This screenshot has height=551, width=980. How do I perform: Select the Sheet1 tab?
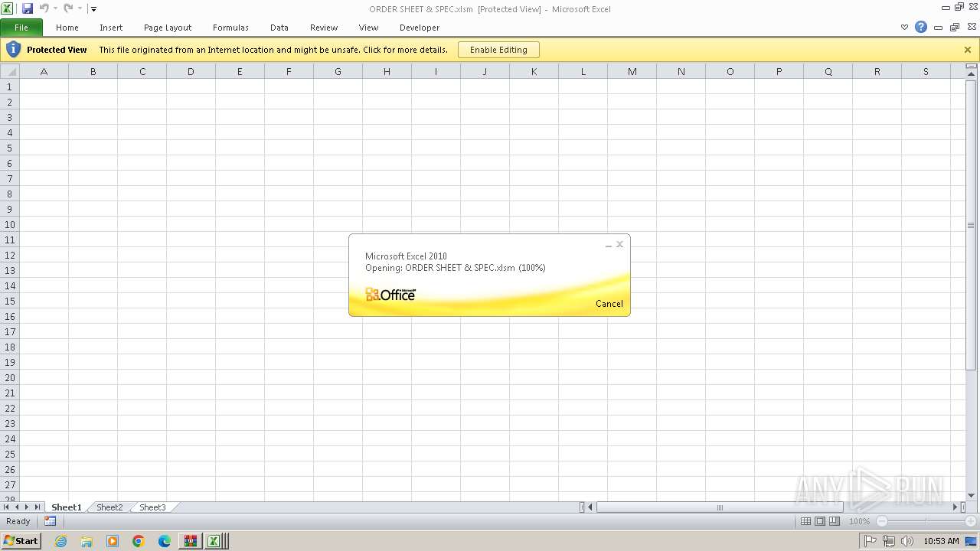click(66, 507)
